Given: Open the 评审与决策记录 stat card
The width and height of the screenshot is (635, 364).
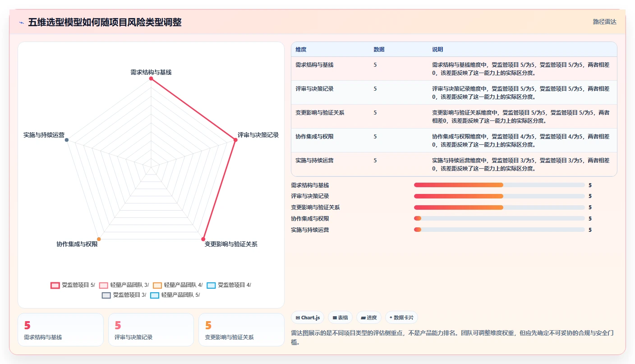Looking at the screenshot, I should tap(151, 330).
